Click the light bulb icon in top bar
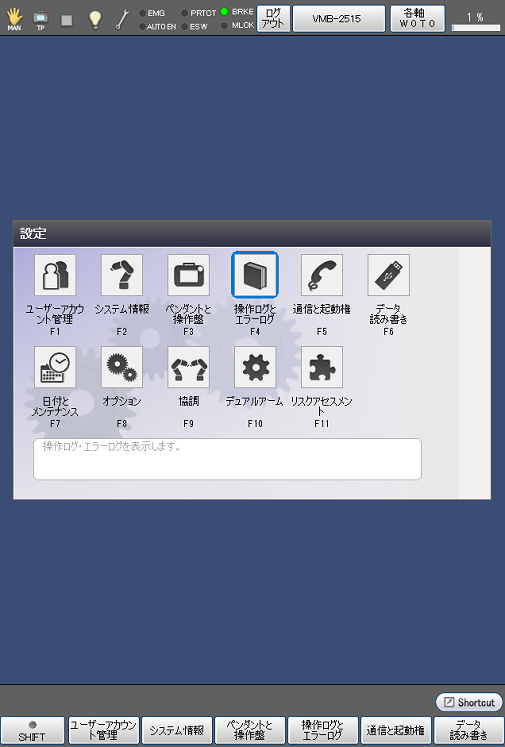Screen dimensions: 505x747 point(95,20)
